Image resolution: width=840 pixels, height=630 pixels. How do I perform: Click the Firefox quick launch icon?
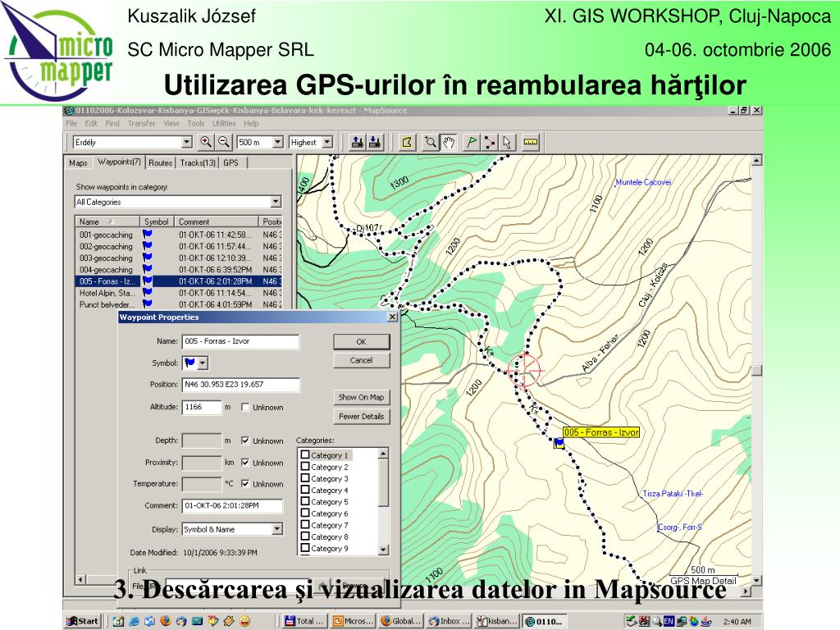click(x=166, y=622)
